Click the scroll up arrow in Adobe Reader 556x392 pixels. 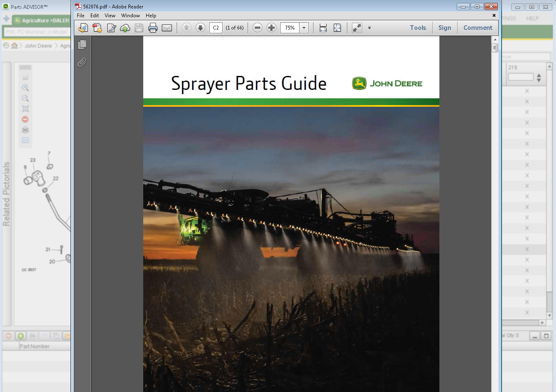(x=495, y=39)
